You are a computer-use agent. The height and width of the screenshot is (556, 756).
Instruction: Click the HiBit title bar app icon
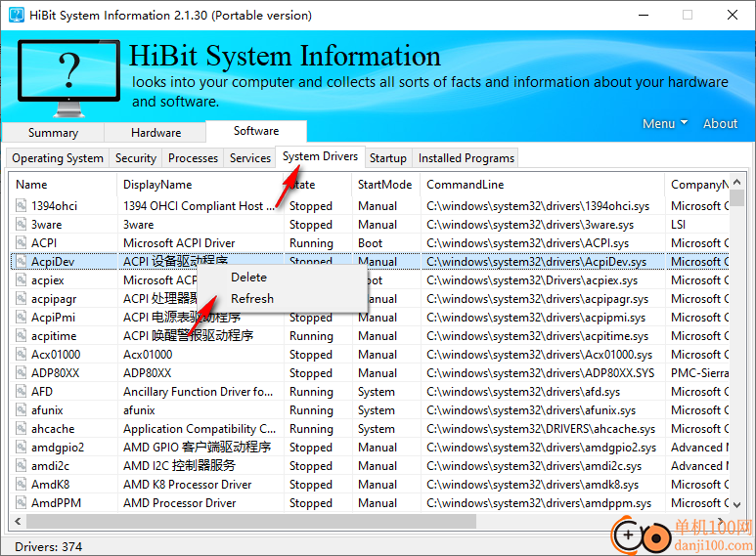(x=17, y=15)
